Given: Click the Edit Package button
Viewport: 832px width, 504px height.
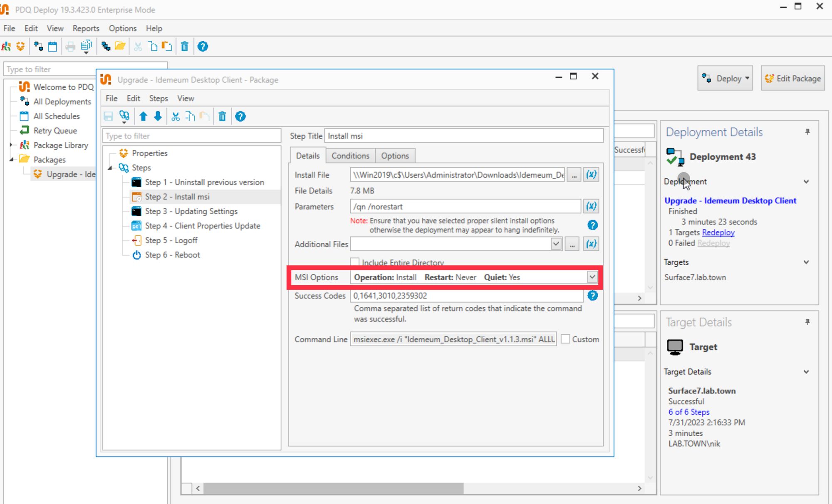Looking at the screenshot, I should pyautogui.click(x=793, y=78).
